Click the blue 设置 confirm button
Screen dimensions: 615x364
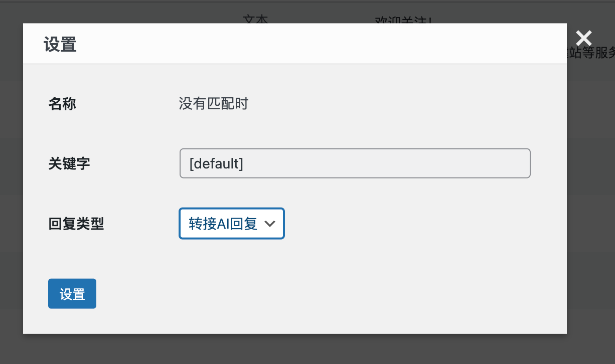click(72, 293)
